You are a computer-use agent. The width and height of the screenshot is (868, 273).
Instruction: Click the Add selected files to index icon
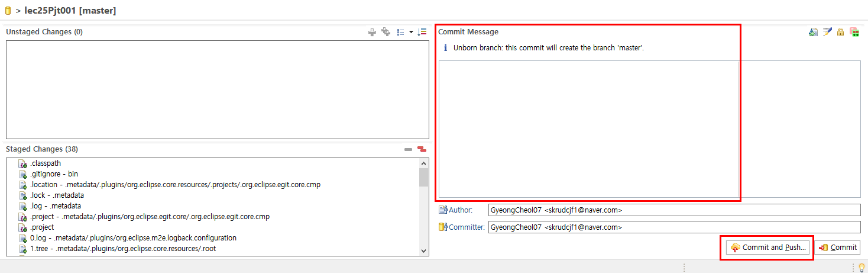pyautogui.click(x=372, y=32)
